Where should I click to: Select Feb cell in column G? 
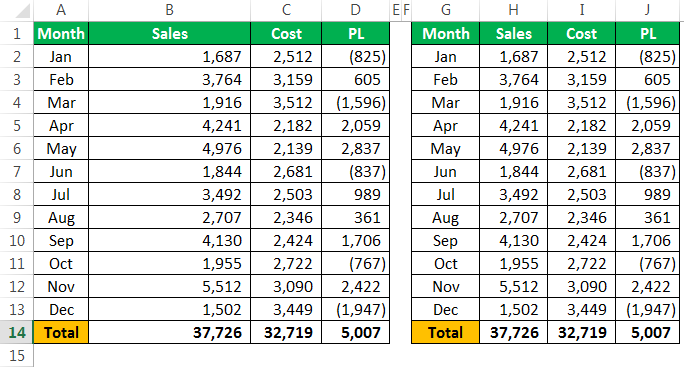click(445, 79)
